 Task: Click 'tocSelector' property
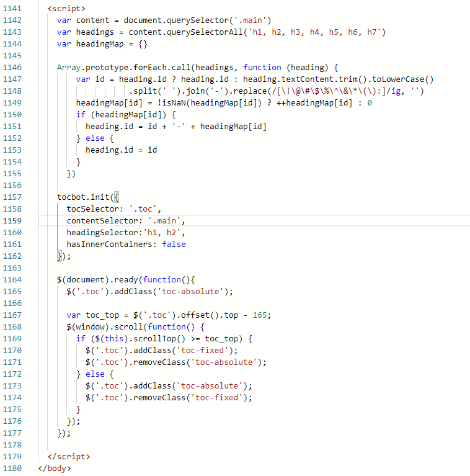92,209
